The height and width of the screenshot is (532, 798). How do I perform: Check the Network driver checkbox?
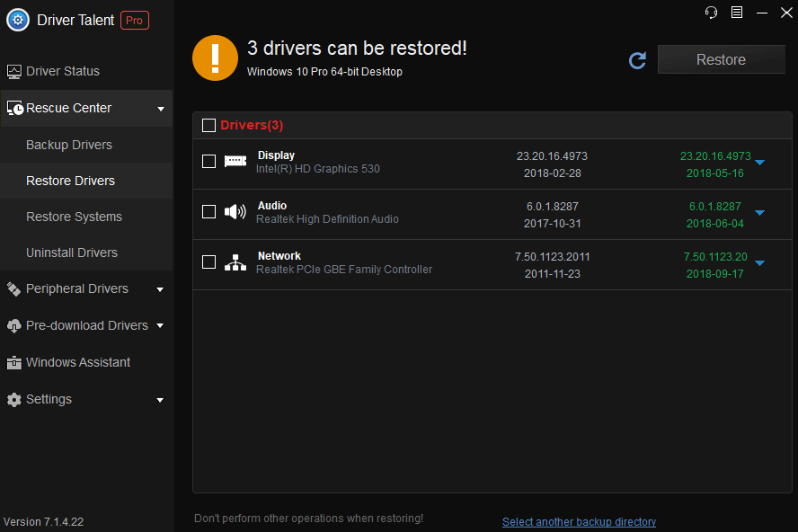[x=208, y=262]
